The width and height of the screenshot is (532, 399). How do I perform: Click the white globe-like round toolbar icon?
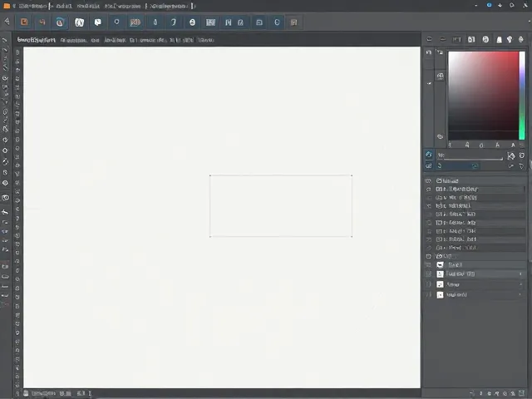(x=192, y=22)
